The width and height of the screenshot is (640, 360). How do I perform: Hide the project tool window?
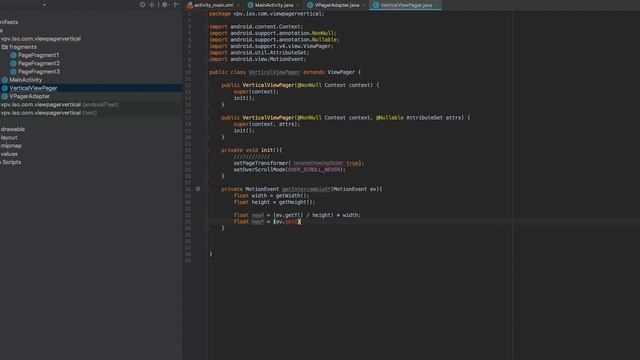tap(176, 4)
